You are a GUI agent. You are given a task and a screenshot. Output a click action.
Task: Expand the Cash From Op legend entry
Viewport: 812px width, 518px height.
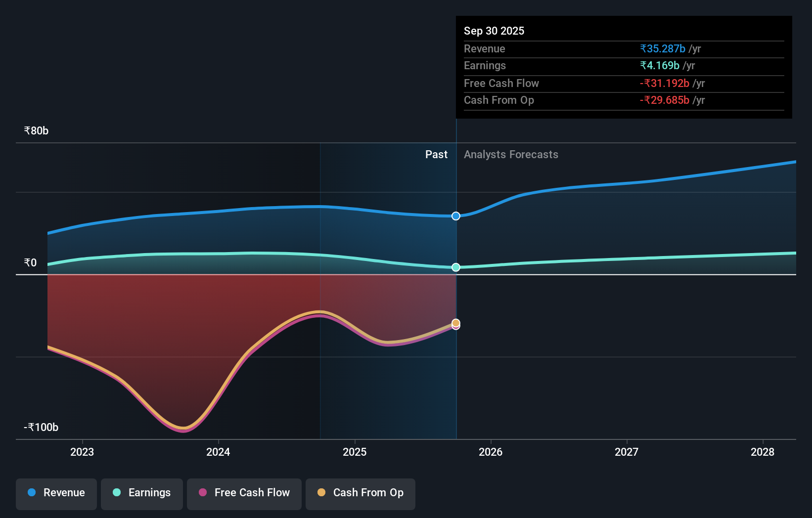click(x=361, y=493)
